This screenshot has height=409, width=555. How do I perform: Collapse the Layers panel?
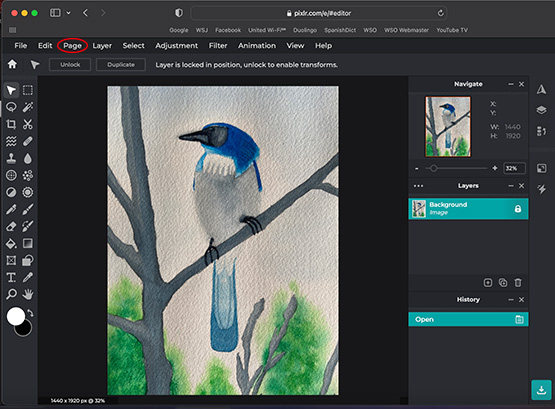[x=511, y=186]
